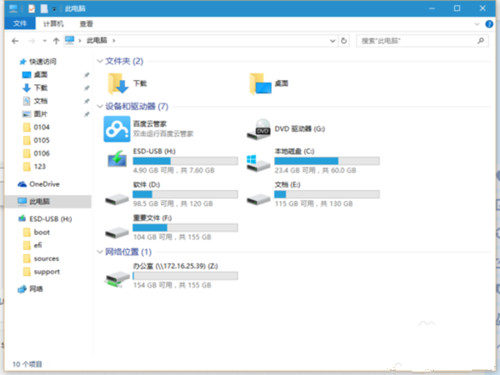Screen dimensions: 500x375
Task: Select the 百度云管家 cloud icon
Action: pos(117,129)
